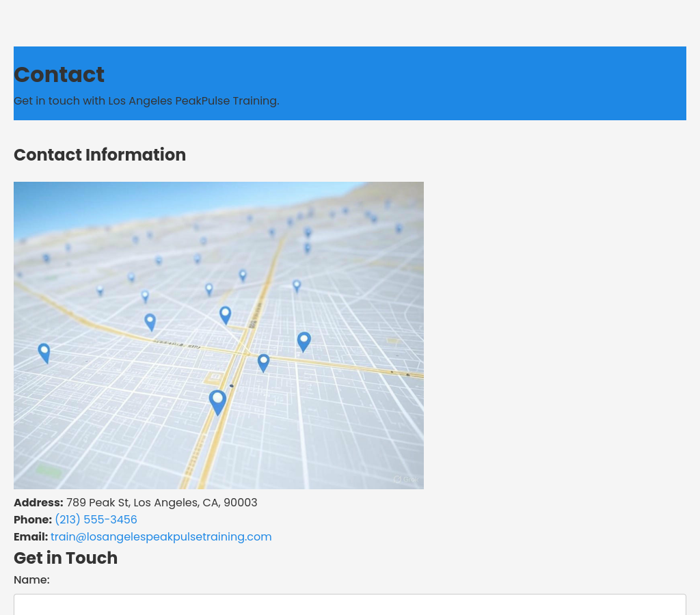Focus the Name input field
The image size is (700, 615).
click(350, 605)
